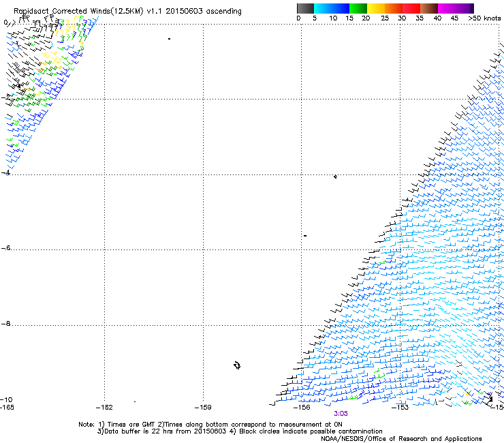The image size is (504, 443).
Task: Click the red 30-35 knots color segment
Action: [411, 8]
